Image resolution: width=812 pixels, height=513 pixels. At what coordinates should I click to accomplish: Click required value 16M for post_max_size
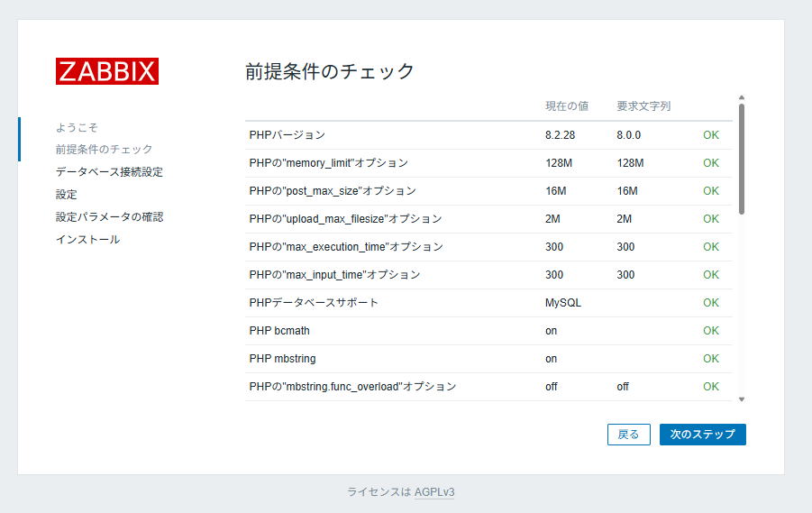coord(627,191)
